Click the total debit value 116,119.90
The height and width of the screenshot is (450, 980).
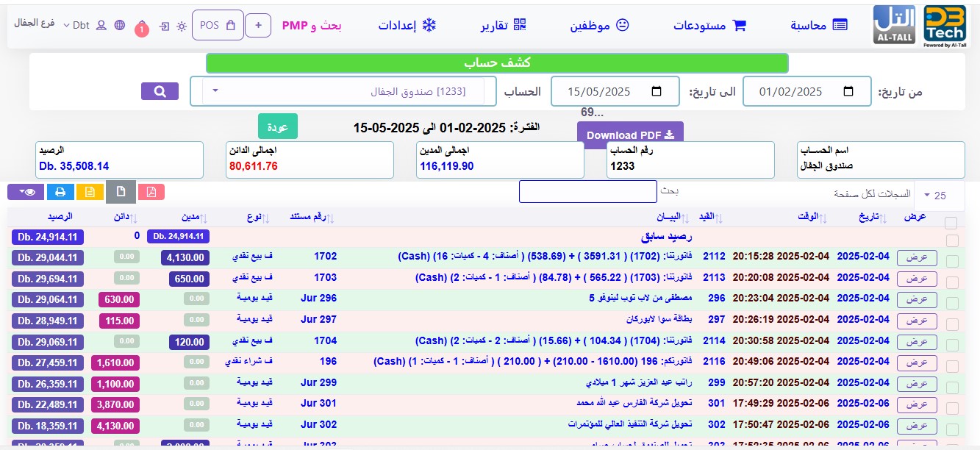point(447,166)
